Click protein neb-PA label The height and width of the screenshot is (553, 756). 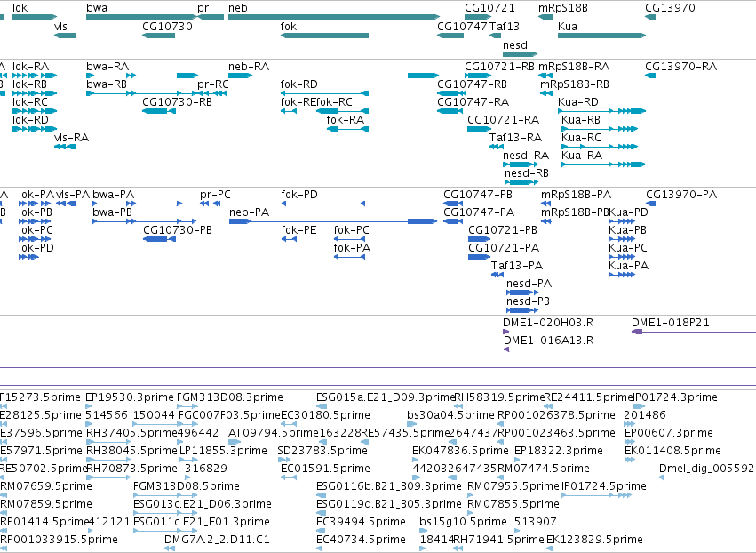click(x=250, y=212)
